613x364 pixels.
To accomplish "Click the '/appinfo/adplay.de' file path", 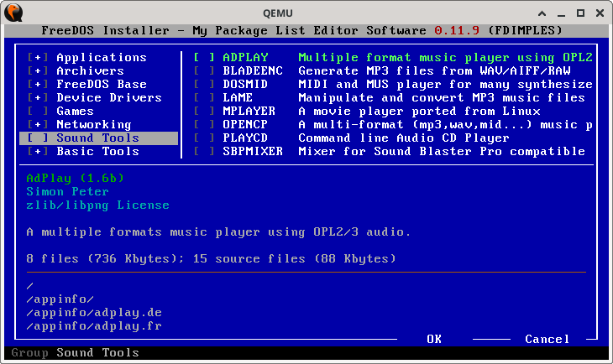I will (x=94, y=313).
